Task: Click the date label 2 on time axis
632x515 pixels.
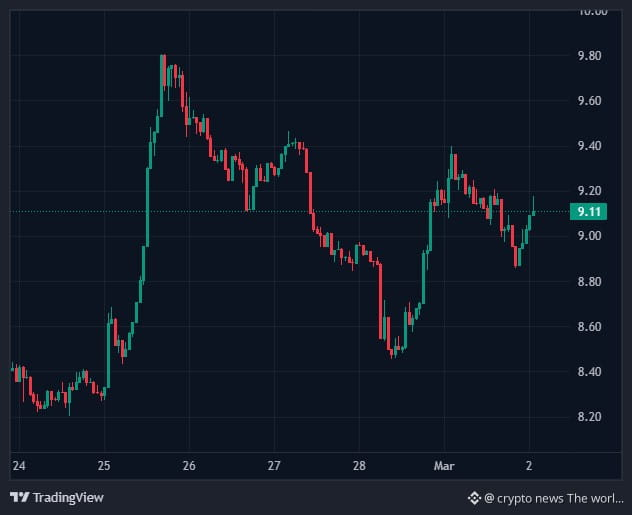Action: click(x=529, y=466)
